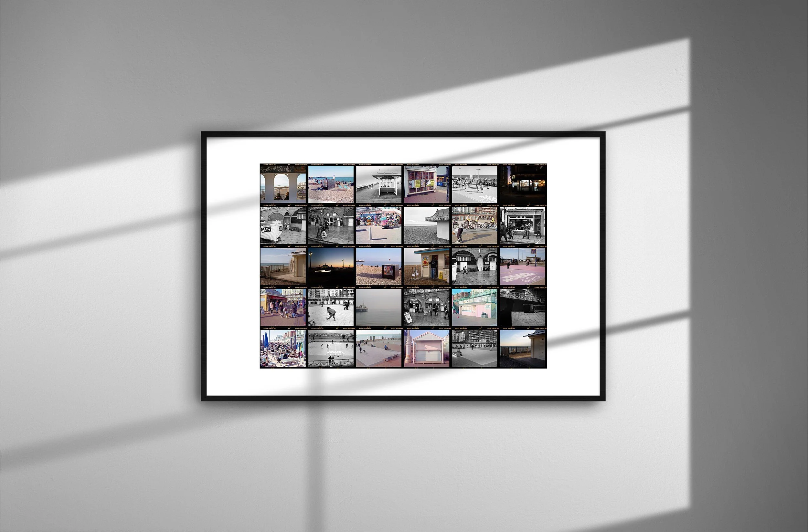Select the foggy pier over sea photo

pyautogui.click(x=378, y=308)
